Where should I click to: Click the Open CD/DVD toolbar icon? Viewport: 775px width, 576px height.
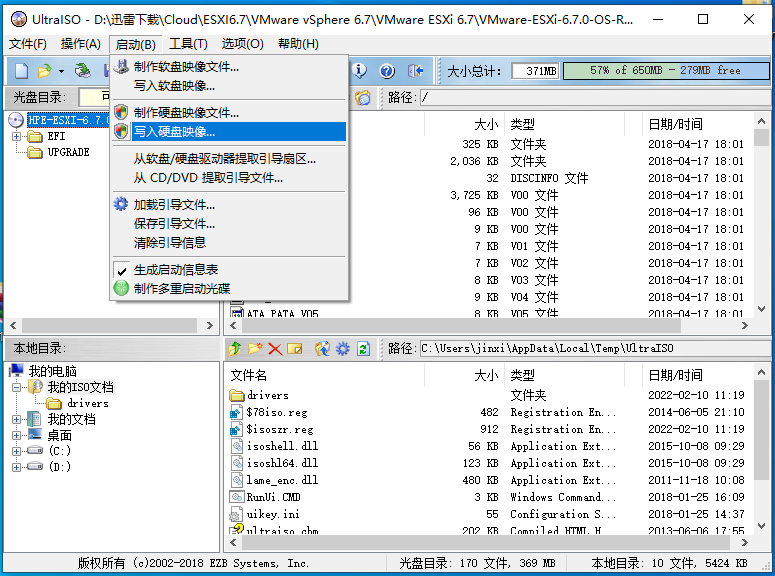pyautogui.click(x=83, y=71)
